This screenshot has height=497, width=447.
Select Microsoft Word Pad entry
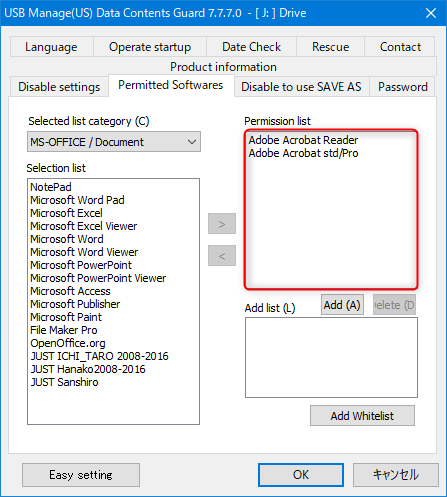pyautogui.click(x=77, y=200)
